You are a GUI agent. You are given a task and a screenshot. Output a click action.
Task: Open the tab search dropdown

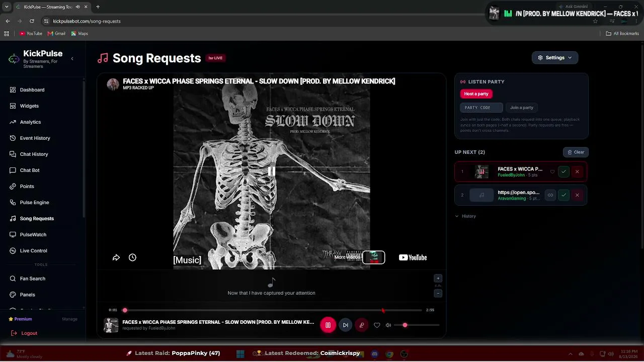[6, 7]
